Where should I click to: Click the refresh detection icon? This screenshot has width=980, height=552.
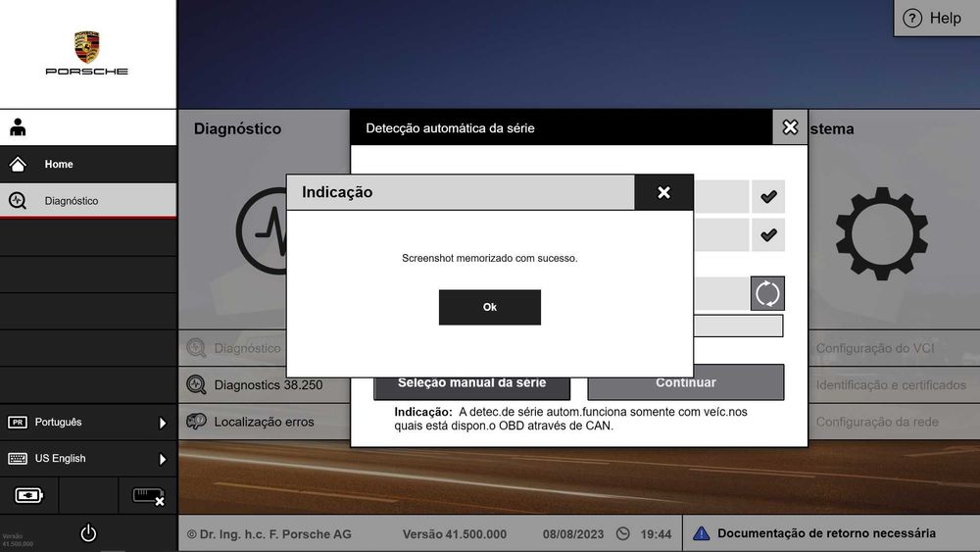(767, 293)
